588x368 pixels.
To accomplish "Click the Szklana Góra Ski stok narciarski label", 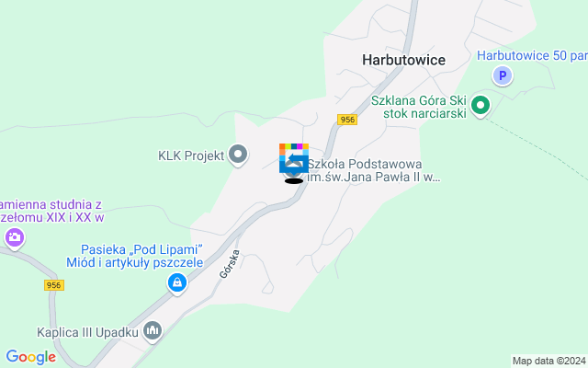I will pyautogui.click(x=419, y=107).
